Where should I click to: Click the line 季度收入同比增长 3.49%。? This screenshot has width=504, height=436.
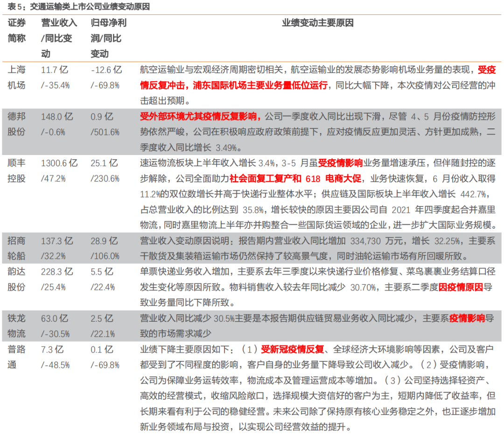(191, 148)
